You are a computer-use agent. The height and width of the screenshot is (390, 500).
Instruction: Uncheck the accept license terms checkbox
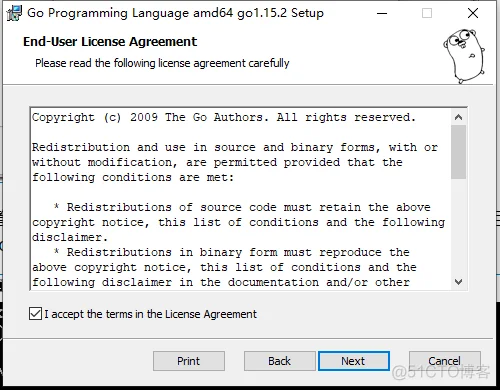click(35, 314)
